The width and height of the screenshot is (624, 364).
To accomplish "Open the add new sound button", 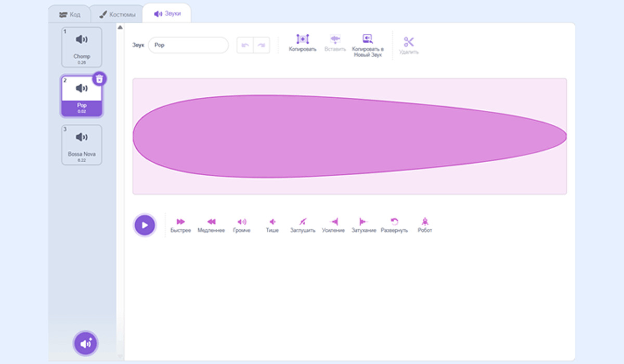I will [85, 343].
